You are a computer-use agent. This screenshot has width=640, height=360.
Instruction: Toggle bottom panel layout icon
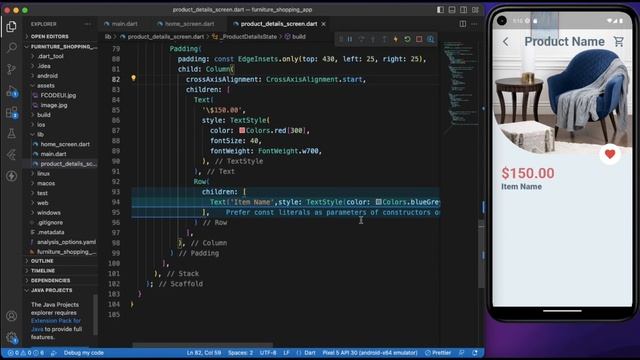tap(452, 9)
